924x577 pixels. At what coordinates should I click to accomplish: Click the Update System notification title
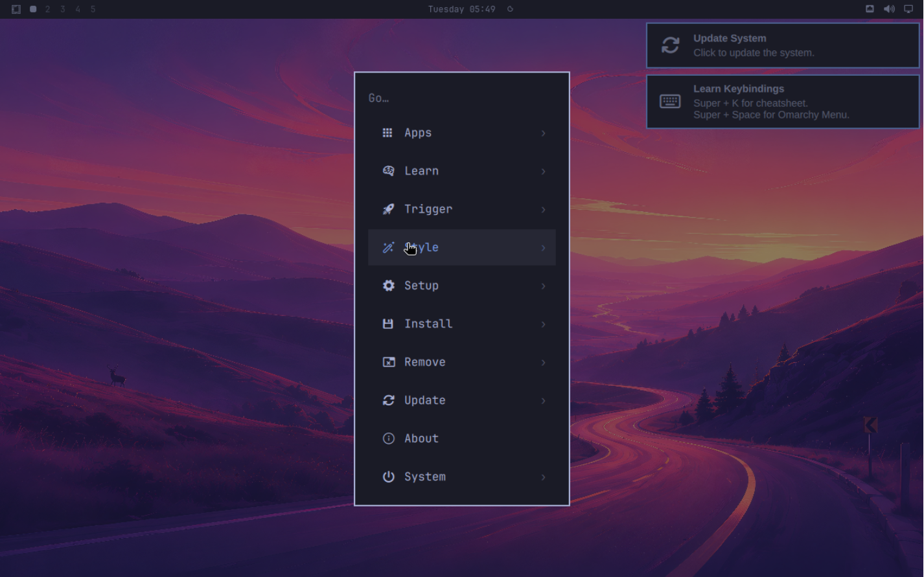730,38
